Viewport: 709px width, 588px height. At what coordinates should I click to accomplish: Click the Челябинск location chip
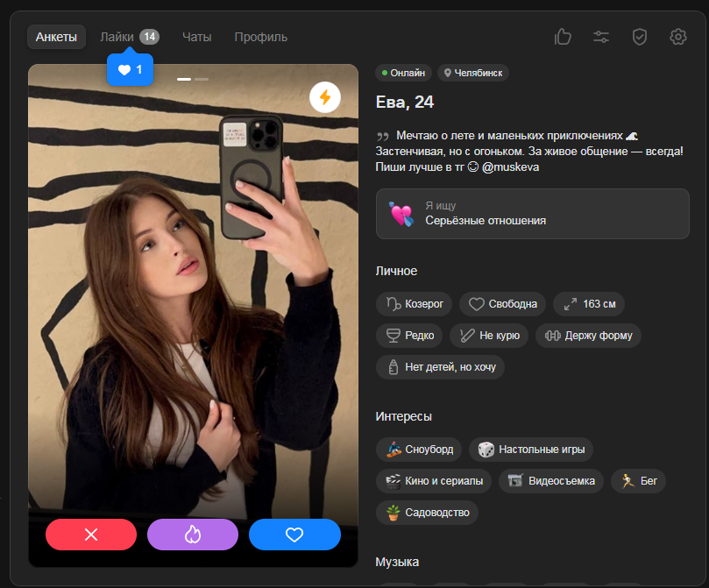(x=473, y=73)
